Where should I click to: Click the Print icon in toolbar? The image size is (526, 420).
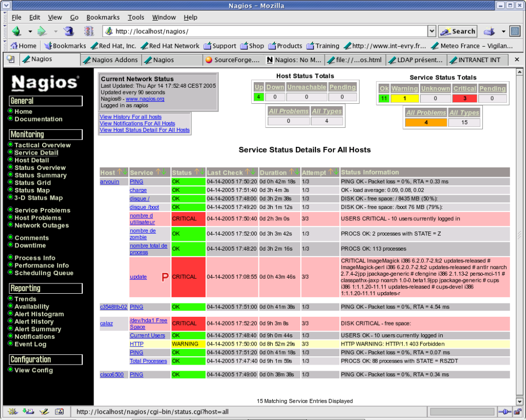489,31
